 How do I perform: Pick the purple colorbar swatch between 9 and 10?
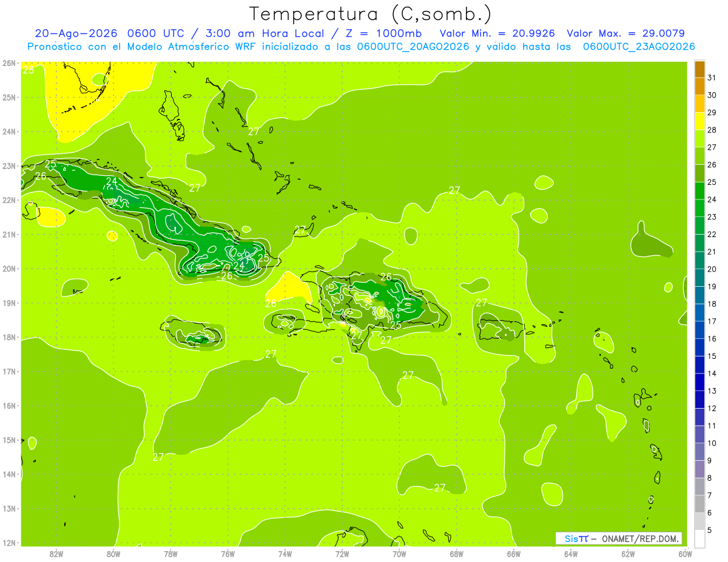[x=699, y=451]
